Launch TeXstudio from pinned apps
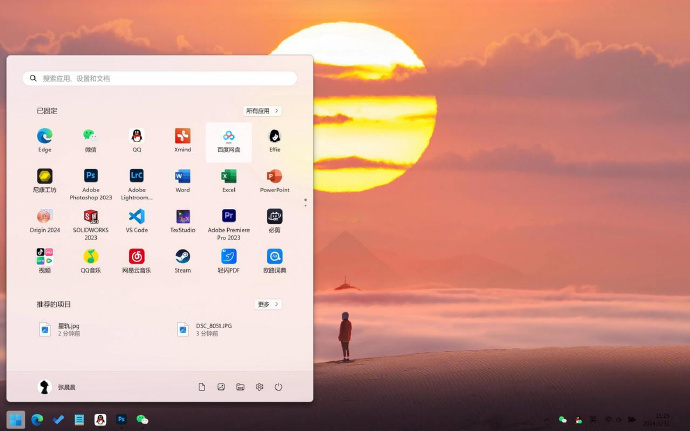 pyautogui.click(x=183, y=216)
